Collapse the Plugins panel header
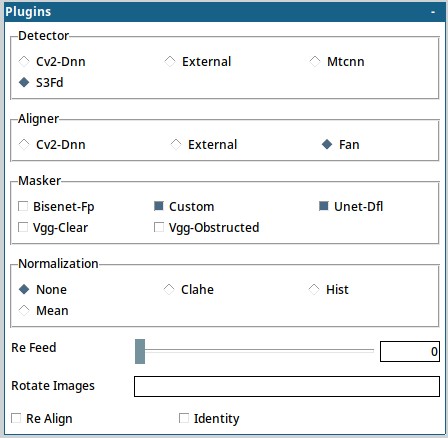Image resolution: width=448 pixels, height=438 pixels. pos(433,12)
